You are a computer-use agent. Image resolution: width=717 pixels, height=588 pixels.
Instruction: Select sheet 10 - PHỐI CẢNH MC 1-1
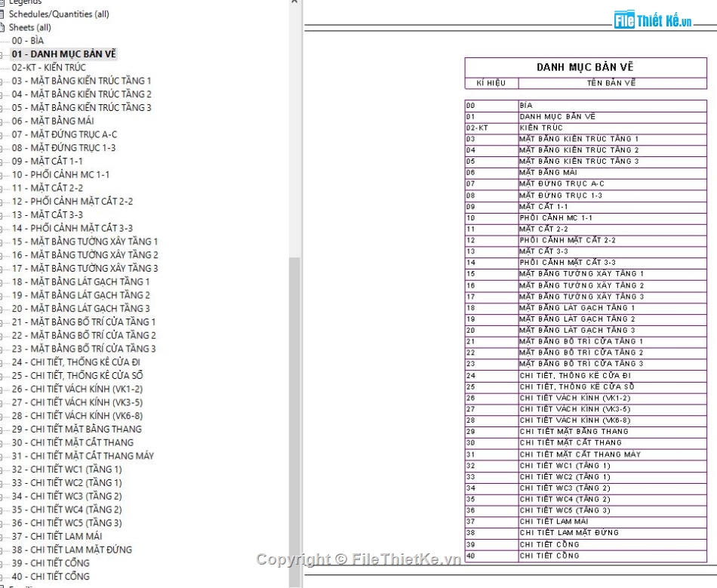(60, 174)
